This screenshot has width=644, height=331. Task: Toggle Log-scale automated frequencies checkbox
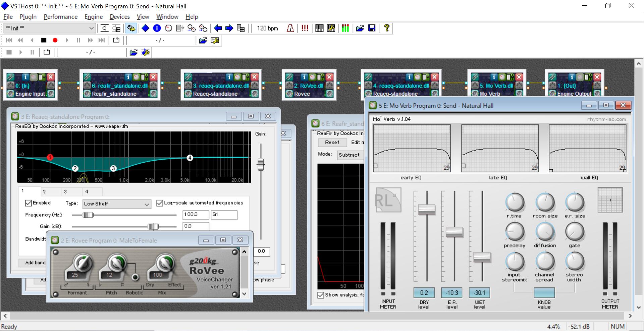(x=160, y=203)
